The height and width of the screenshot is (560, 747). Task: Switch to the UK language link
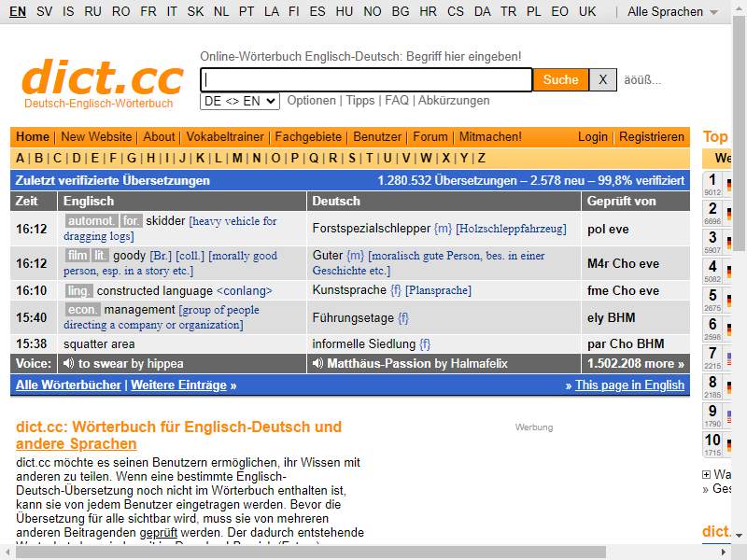point(587,11)
